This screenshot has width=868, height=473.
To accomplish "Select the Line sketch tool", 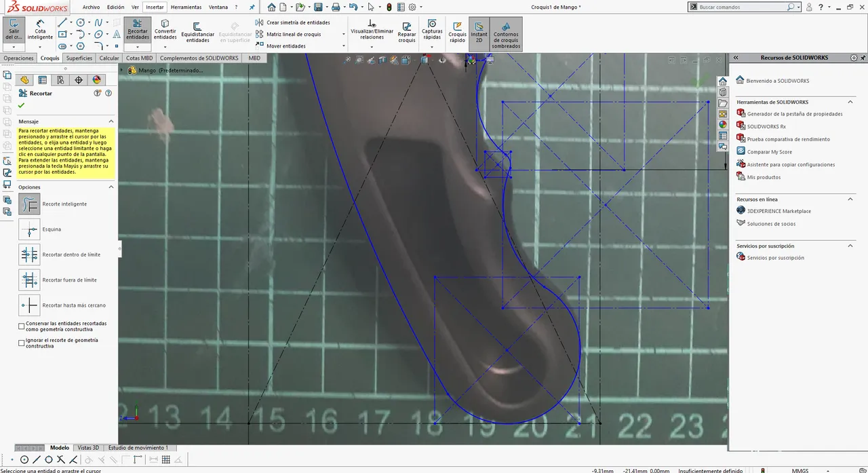I will [x=62, y=22].
